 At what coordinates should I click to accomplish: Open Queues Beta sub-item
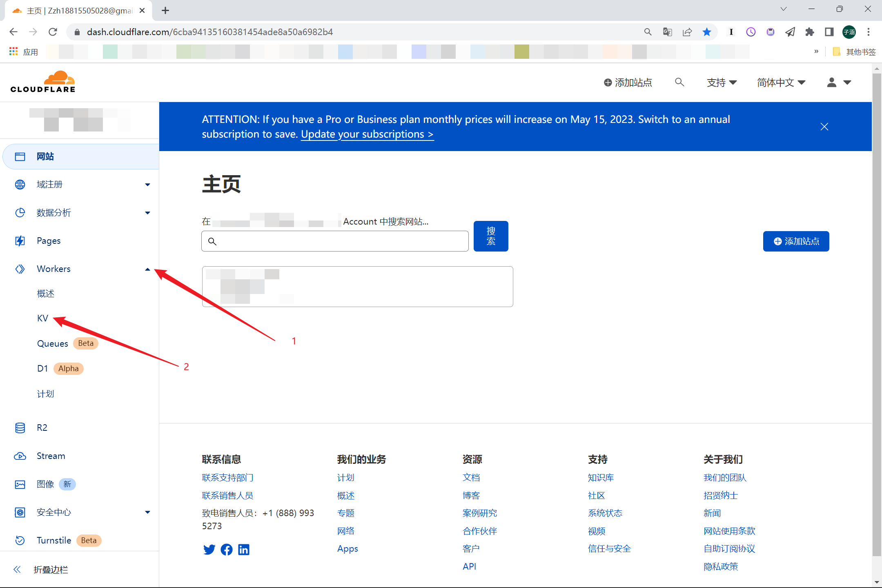(x=67, y=343)
